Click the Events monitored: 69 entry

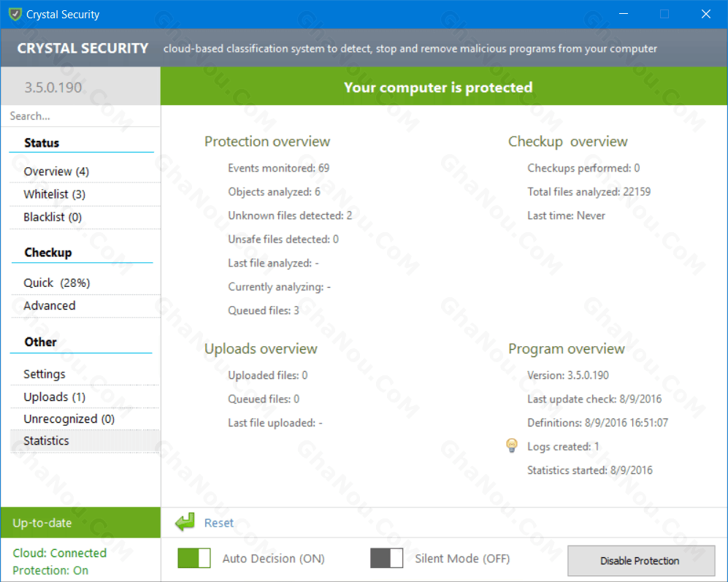point(279,168)
